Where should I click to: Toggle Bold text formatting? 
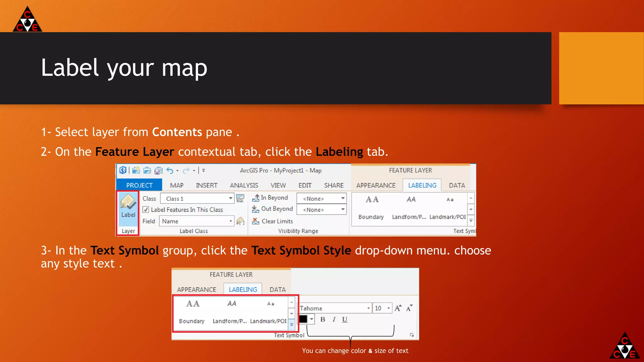(x=323, y=319)
